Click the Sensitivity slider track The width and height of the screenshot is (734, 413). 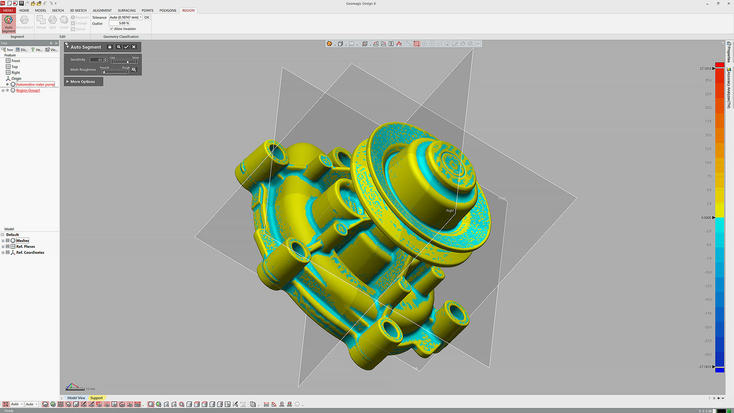pos(124,61)
